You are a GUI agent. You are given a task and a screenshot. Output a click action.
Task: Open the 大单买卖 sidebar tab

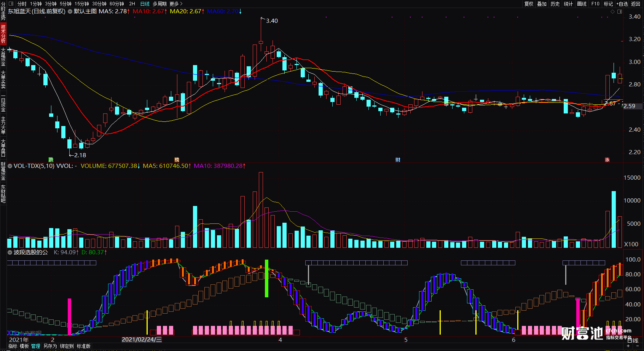(3, 80)
